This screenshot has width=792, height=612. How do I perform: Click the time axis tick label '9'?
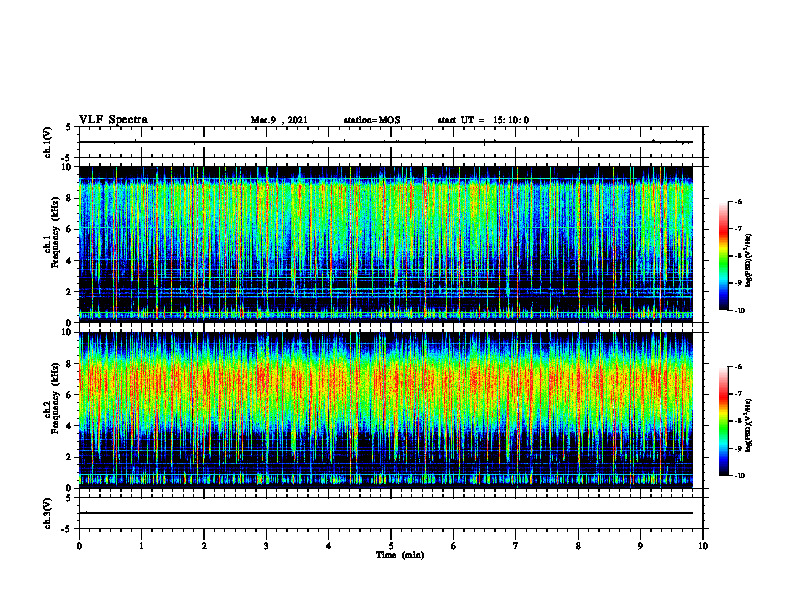point(640,546)
